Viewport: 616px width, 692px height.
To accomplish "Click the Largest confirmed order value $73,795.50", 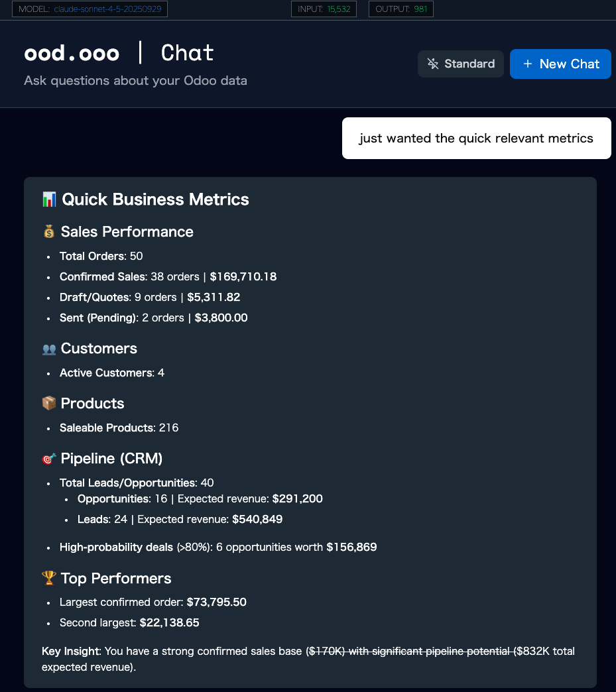I will tap(225, 602).
